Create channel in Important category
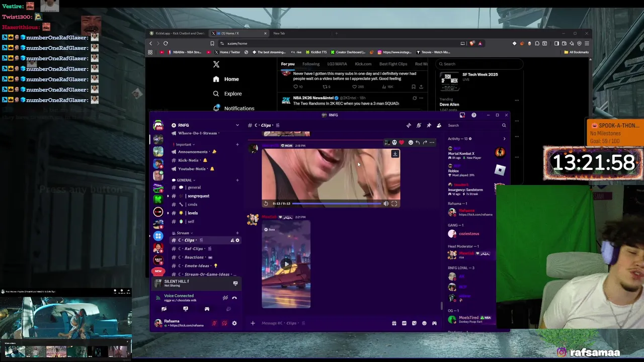The width and height of the screenshot is (644, 362). tap(237, 145)
